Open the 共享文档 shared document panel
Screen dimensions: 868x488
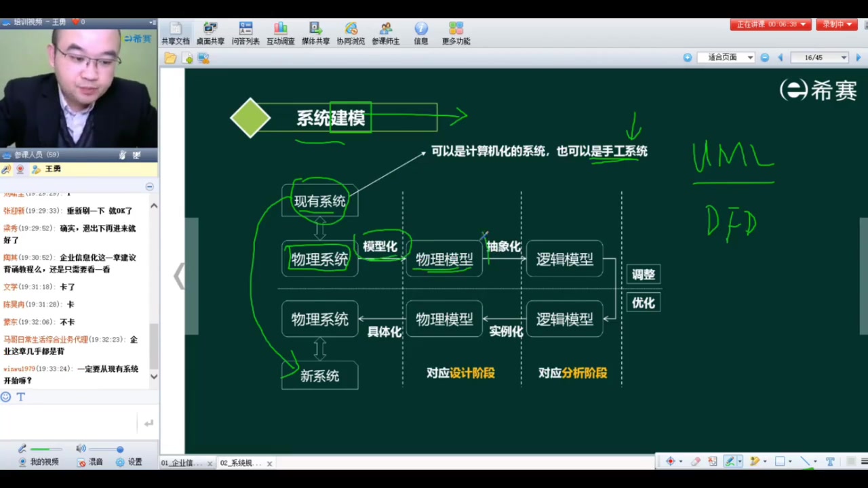click(x=176, y=33)
